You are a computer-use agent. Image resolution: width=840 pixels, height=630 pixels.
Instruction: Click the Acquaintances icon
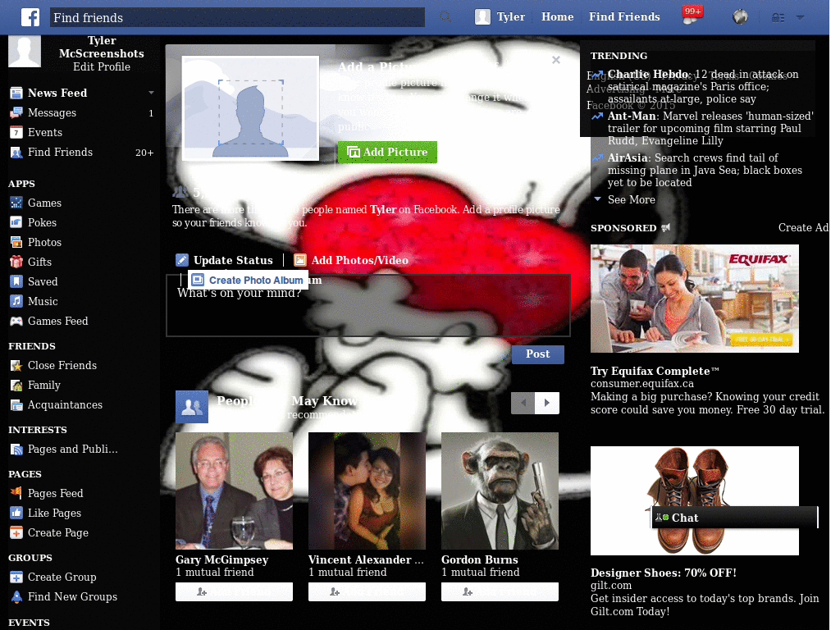(16, 405)
